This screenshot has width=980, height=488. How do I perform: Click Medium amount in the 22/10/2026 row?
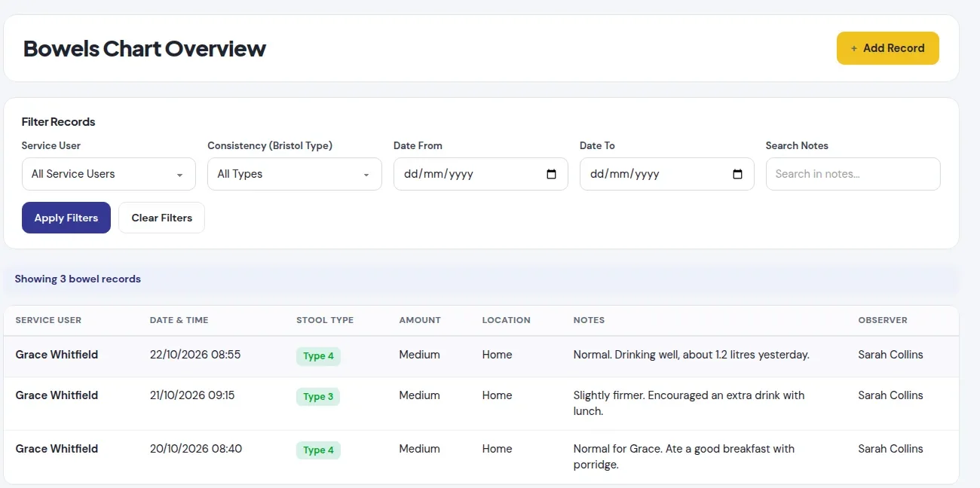click(x=419, y=355)
